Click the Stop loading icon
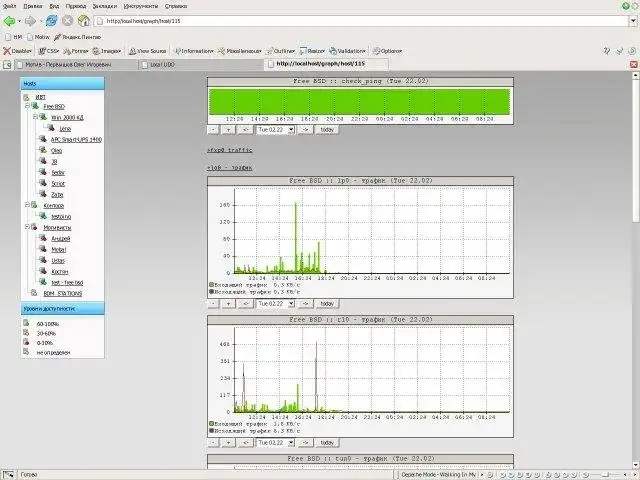This screenshot has width=640, height=480. tap(67, 21)
